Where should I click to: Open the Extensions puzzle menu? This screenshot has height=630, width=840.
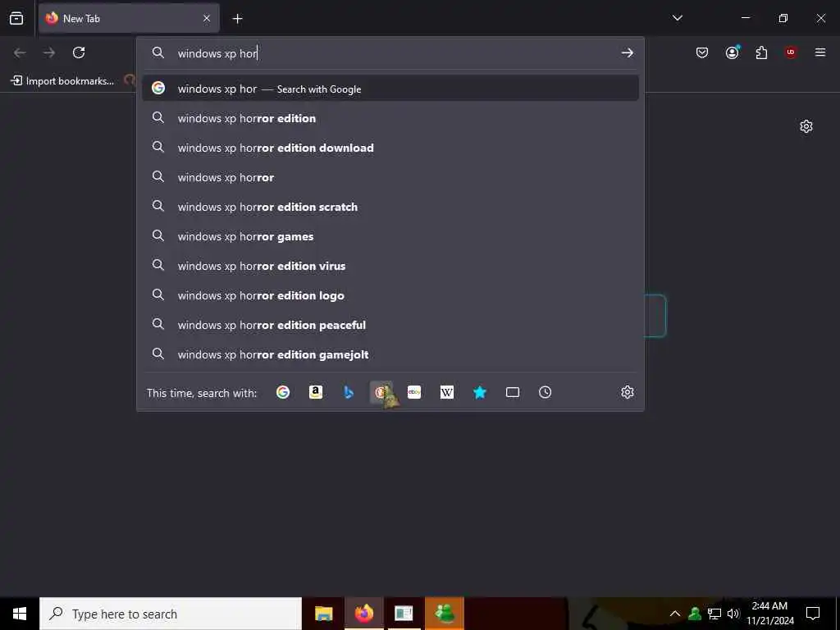pos(762,52)
